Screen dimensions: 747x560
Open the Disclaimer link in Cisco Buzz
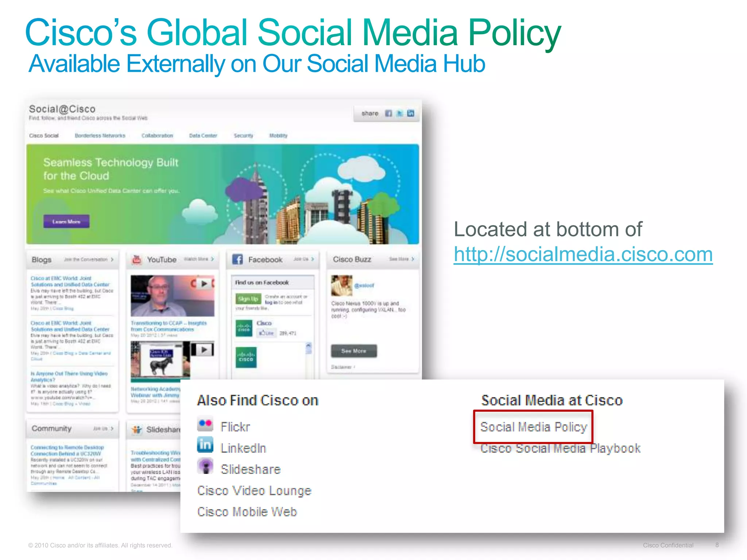(x=343, y=367)
